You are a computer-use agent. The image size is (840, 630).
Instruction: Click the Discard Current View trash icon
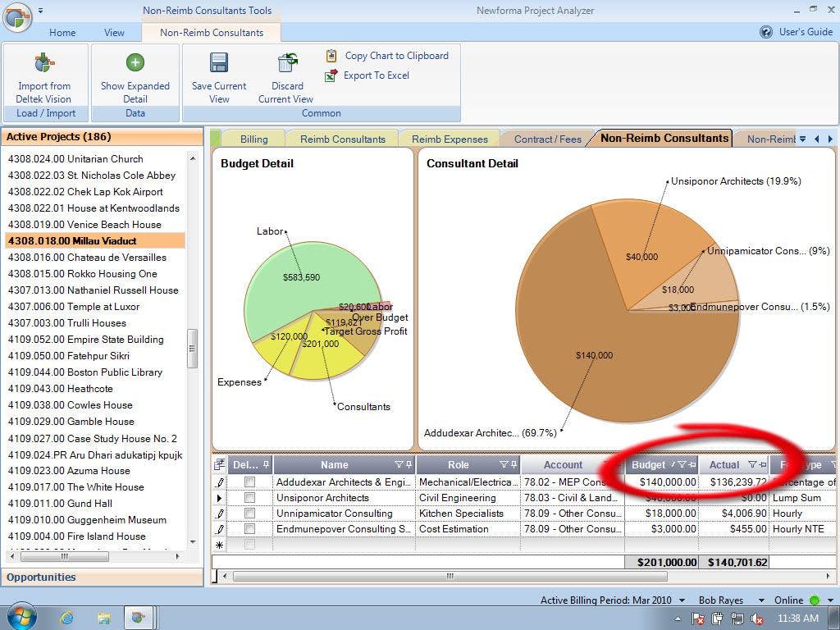coord(286,64)
